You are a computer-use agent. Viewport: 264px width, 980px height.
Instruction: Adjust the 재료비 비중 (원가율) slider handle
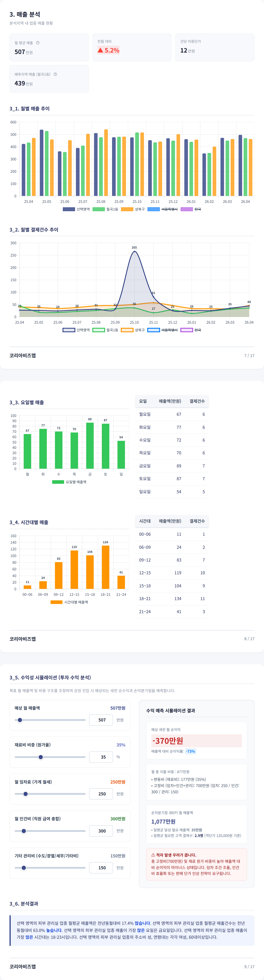click(41, 757)
